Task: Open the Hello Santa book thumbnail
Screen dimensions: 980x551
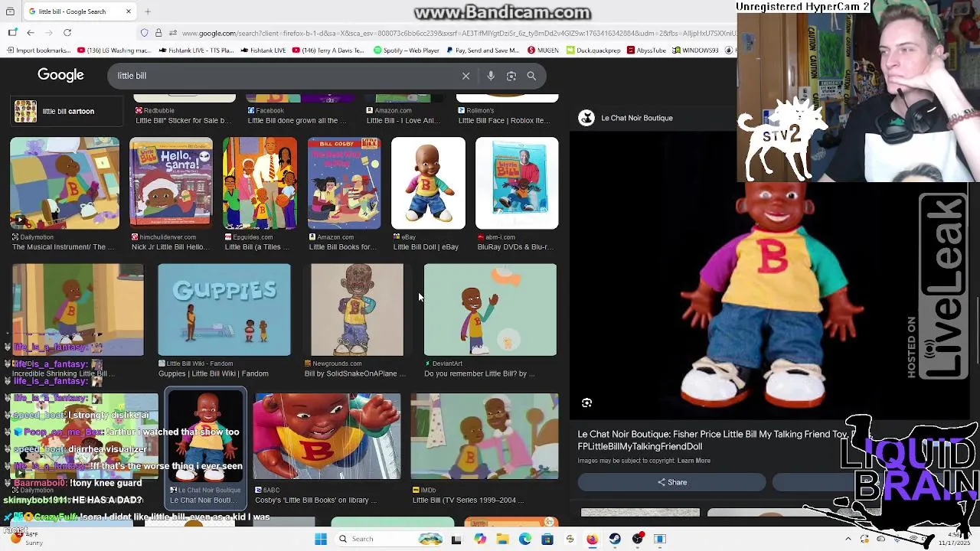Action: tap(171, 183)
